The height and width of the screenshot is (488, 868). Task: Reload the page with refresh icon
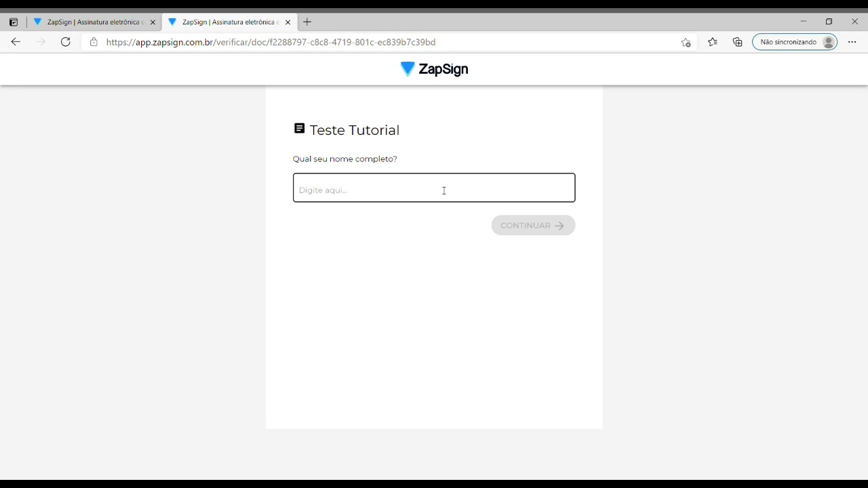click(x=65, y=42)
